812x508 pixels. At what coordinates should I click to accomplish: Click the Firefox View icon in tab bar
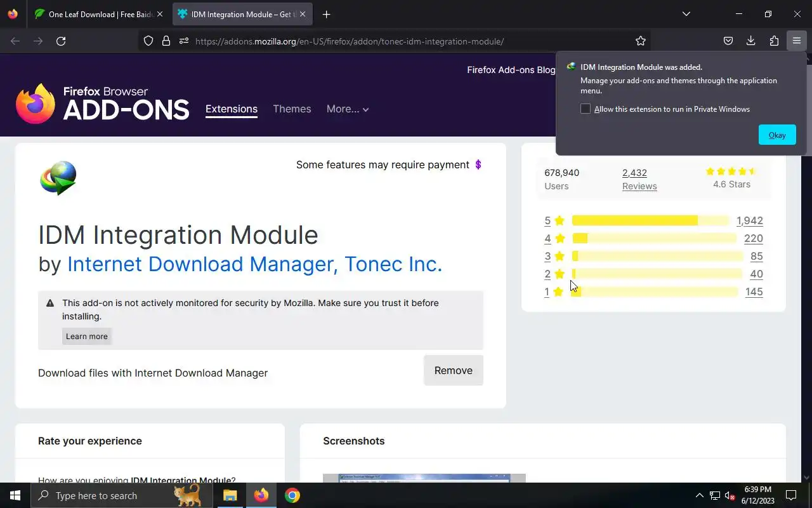click(x=13, y=14)
